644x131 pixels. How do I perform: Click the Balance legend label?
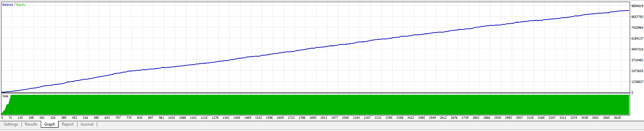click(7, 5)
